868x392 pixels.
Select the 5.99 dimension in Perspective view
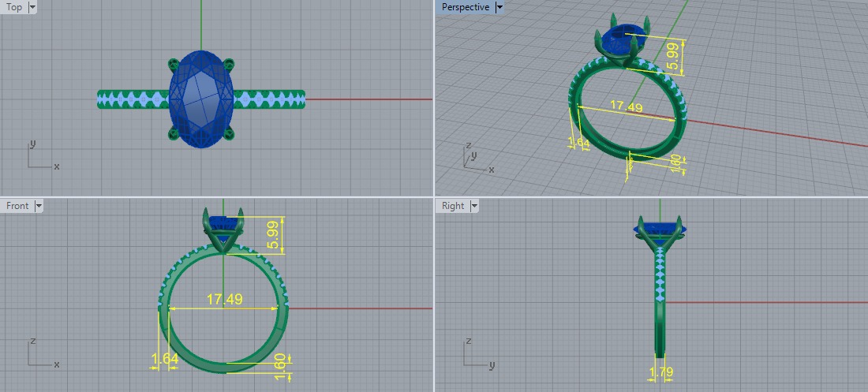coord(672,57)
